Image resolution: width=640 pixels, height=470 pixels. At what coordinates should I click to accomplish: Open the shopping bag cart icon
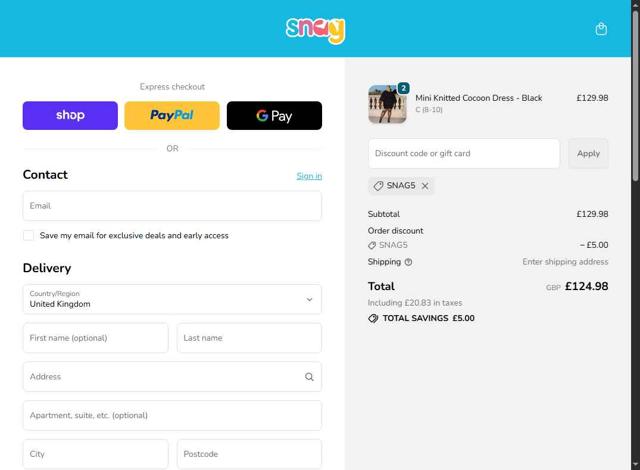[601, 29]
